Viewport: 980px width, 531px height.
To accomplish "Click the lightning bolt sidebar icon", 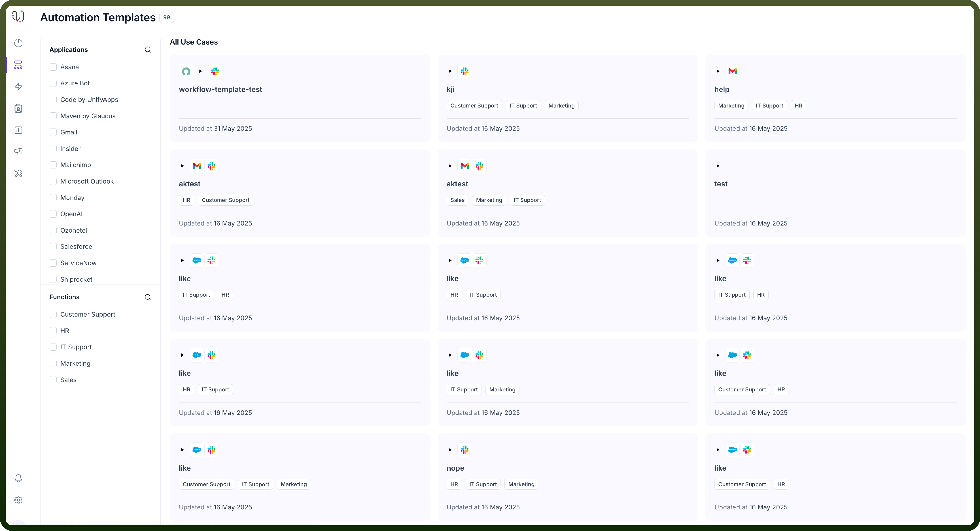I will tap(18, 86).
